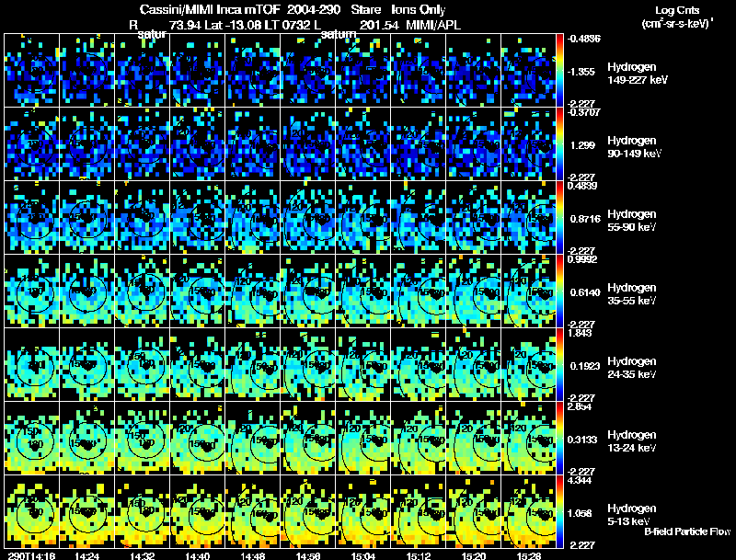Click the '4.344' colorbar maximum value
Image resolution: width=736 pixels, height=560 pixels.
click(580, 480)
